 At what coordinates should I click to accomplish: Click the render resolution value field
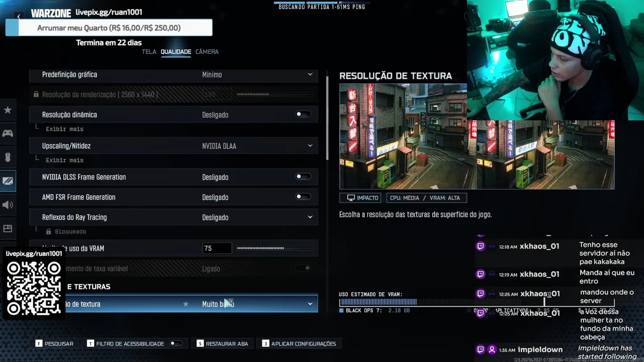click(217, 95)
